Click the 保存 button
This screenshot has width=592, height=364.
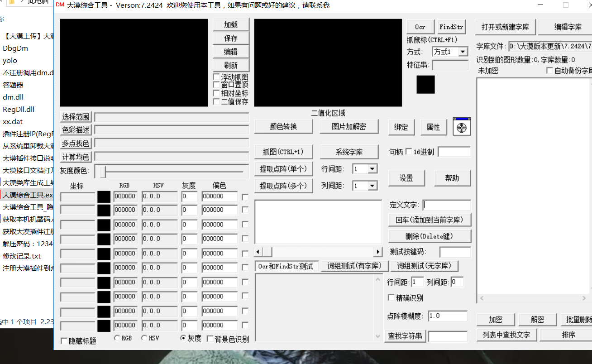point(231,38)
